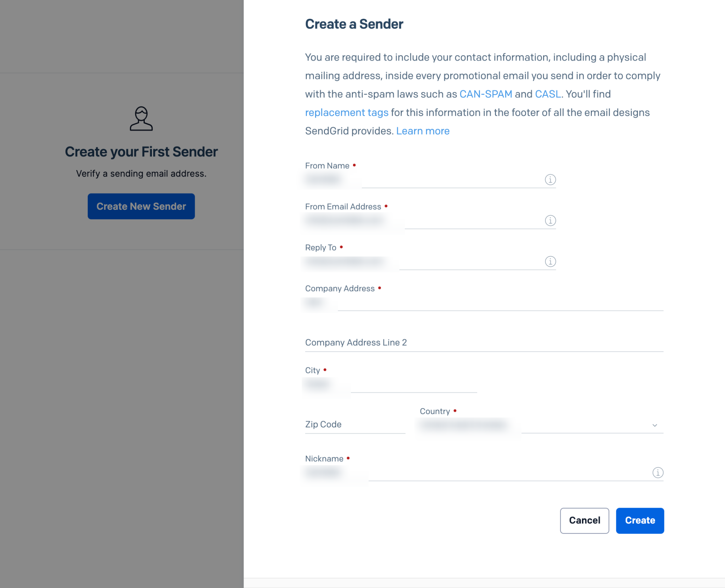Viewport: 725px width, 588px height.
Task: Cancel the Create a Sender form
Action: 584,520
